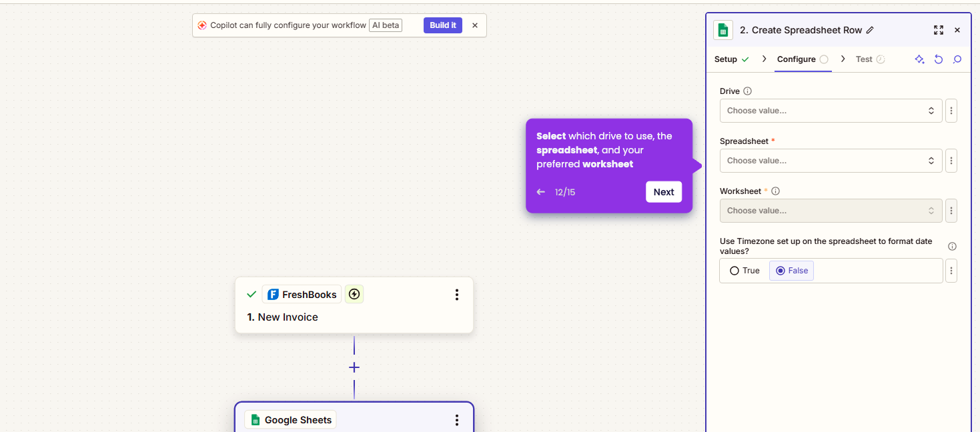Click Next in the purple tour tooltip
This screenshot has width=980, height=432.
(x=664, y=192)
